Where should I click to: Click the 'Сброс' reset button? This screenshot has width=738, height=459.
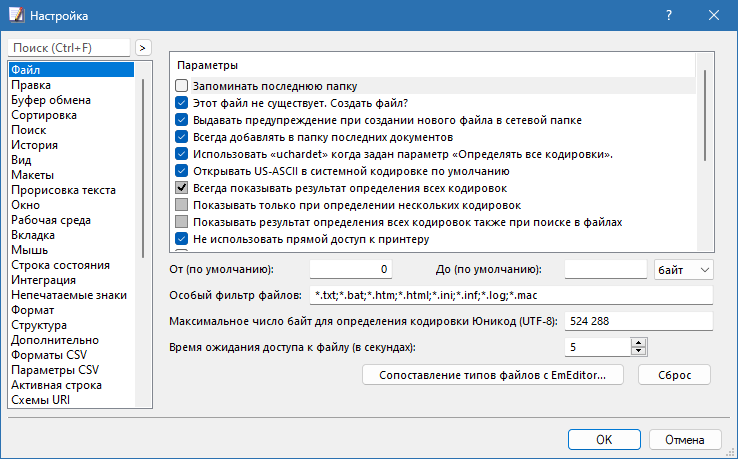click(674, 375)
